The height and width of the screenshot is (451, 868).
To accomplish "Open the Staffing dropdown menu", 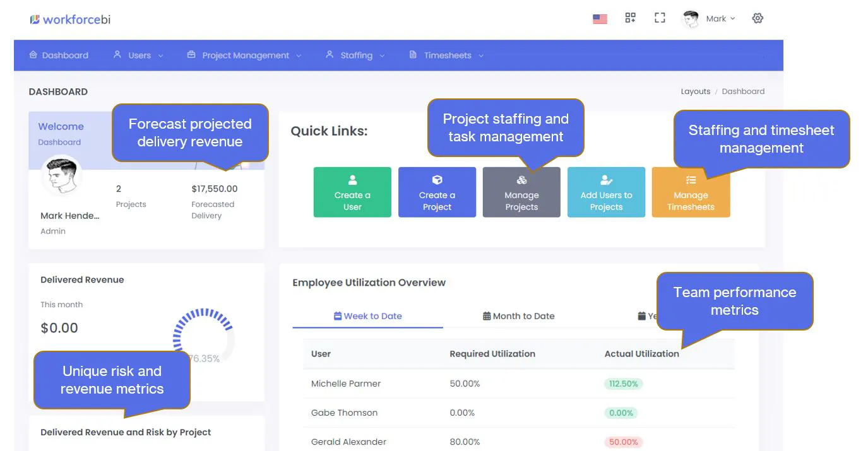I will tap(355, 56).
